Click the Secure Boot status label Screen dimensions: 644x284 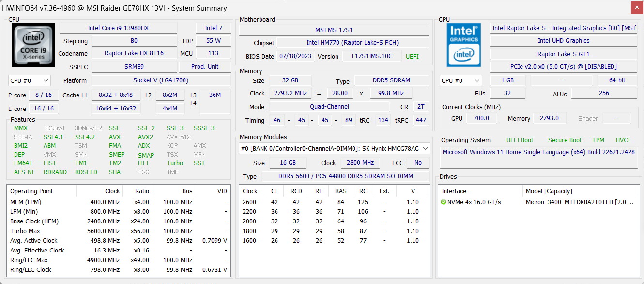point(565,140)
